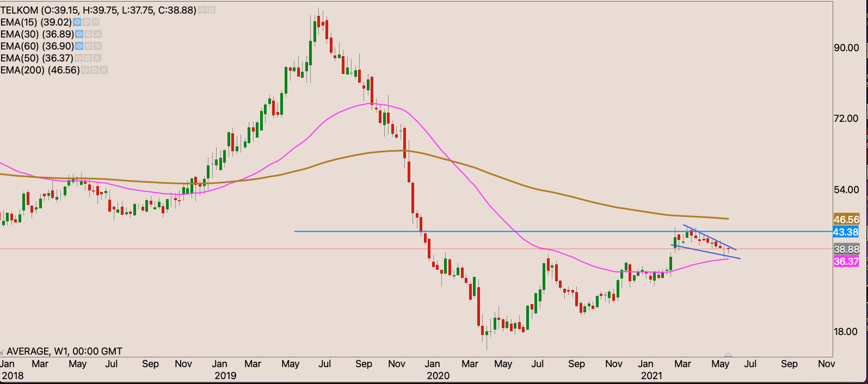The height and width of the screenshot is (384, 868).
Task: Remove the EMA(200) indicator with X icon
Action: pyautogui.click(x=103, y=70)
